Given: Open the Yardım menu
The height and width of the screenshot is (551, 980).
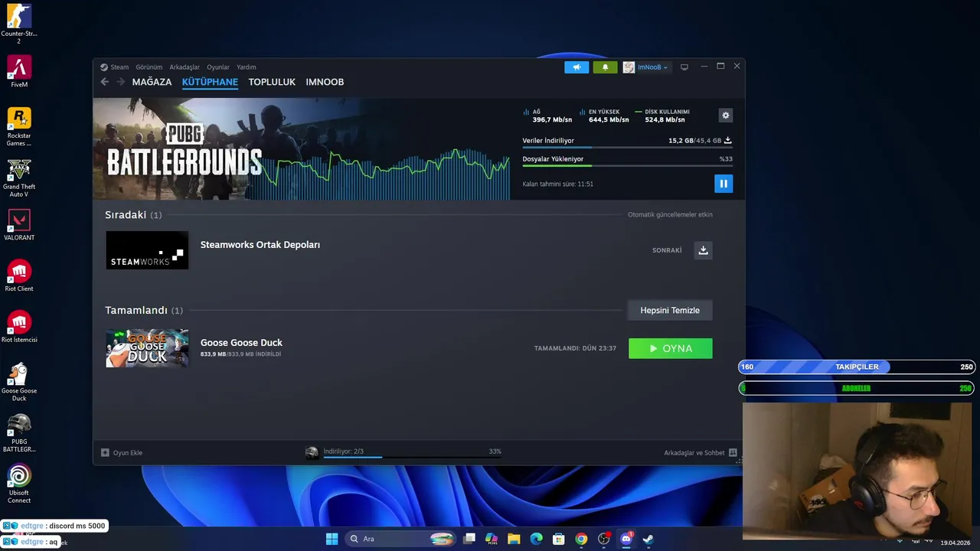Looking at the screenshot, I should coord(247,67).
